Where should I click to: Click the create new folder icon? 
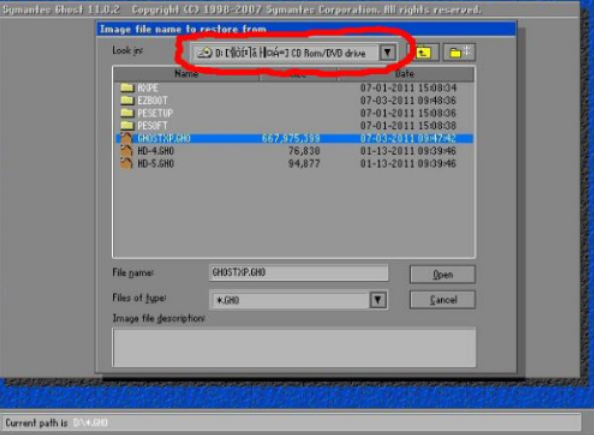(x=459, y=52)
